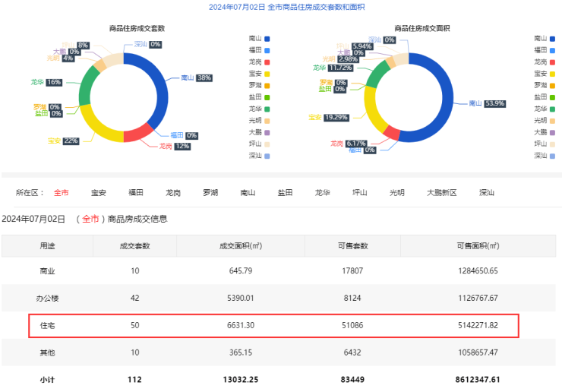Switch to the 宝安 district filter tab

(99, 193)
